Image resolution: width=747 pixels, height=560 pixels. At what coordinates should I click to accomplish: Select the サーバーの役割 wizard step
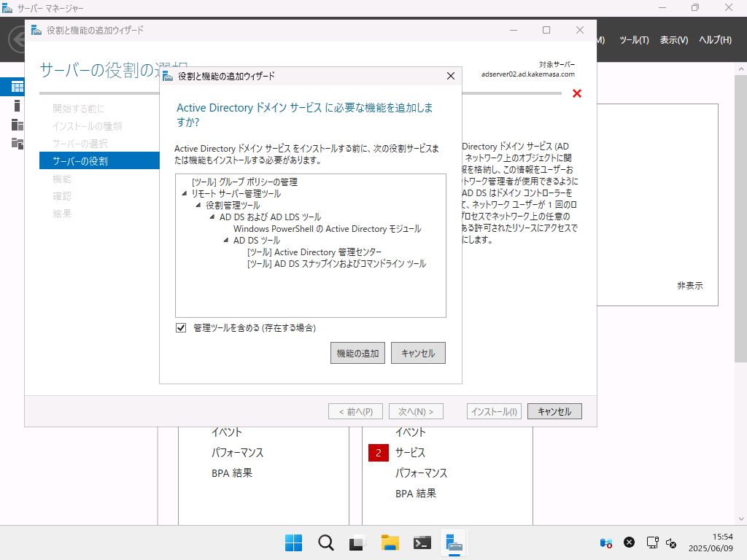99,161
